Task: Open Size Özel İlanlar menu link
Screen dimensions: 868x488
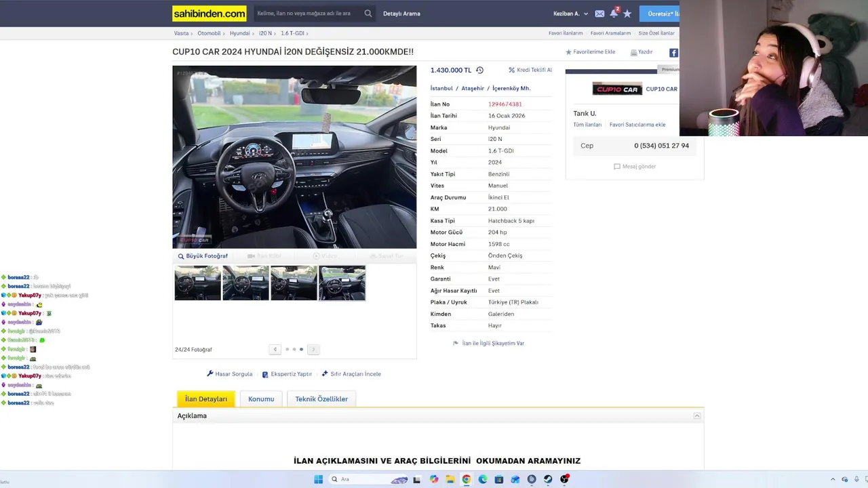Action: [656, 33]
